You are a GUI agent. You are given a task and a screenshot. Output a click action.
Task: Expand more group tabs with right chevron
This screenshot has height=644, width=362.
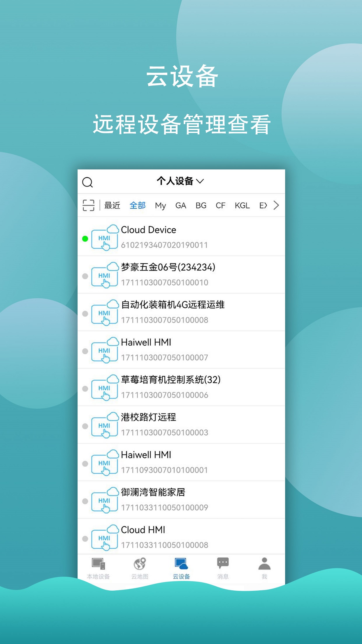[276, 205]
